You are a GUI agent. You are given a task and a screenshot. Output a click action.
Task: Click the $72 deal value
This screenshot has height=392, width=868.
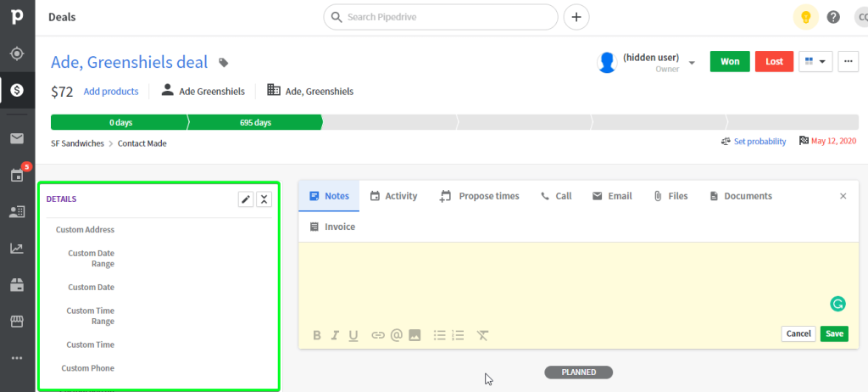click(62, 92)
